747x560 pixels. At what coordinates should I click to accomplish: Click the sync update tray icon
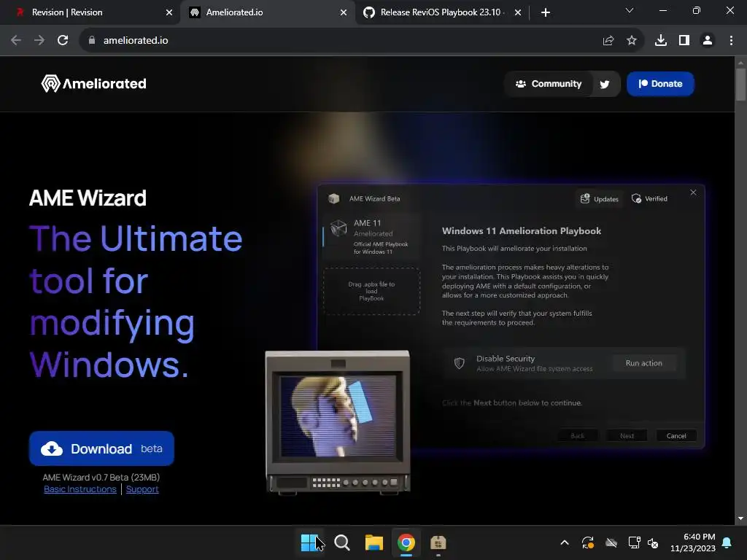coord(588,542)
